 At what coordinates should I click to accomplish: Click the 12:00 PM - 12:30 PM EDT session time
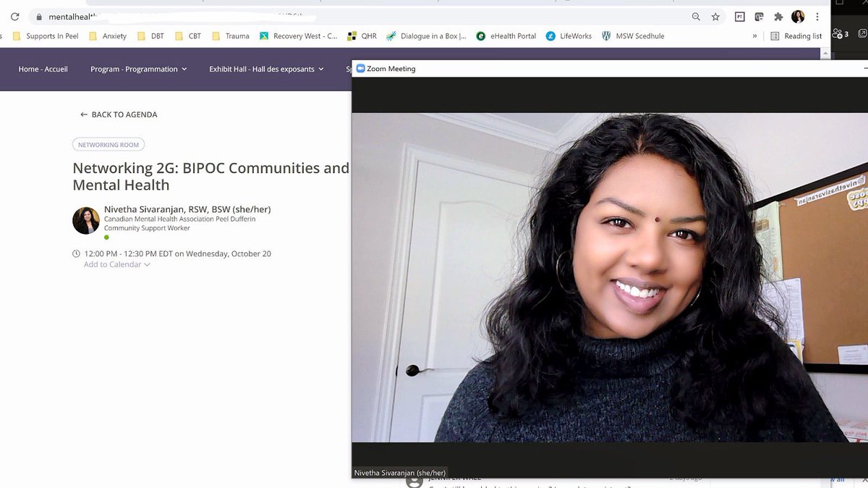pos(178,253)
